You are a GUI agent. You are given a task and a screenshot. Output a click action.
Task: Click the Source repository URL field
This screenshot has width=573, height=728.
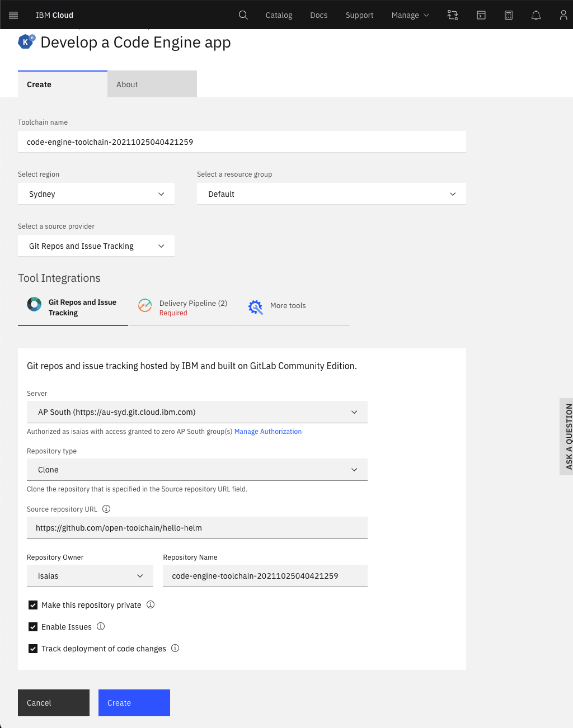[197, 528]
